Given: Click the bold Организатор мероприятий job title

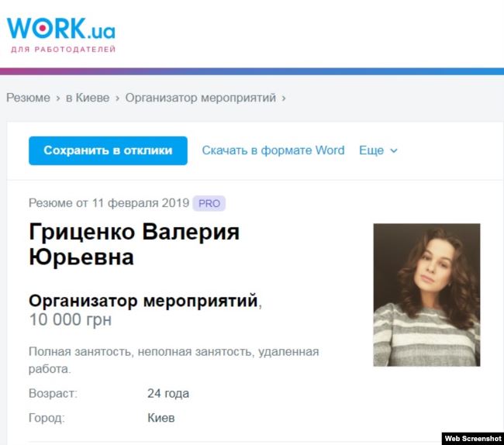Looking at the screenshot, I should point(143,301).
